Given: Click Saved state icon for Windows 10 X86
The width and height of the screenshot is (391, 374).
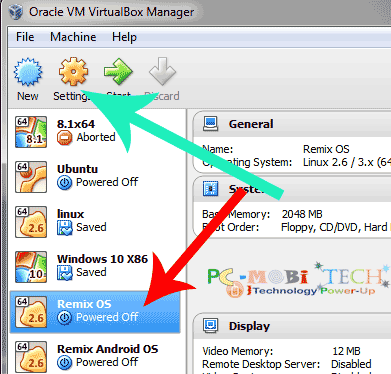Looking at the screenshot, I should coord(64,273).
